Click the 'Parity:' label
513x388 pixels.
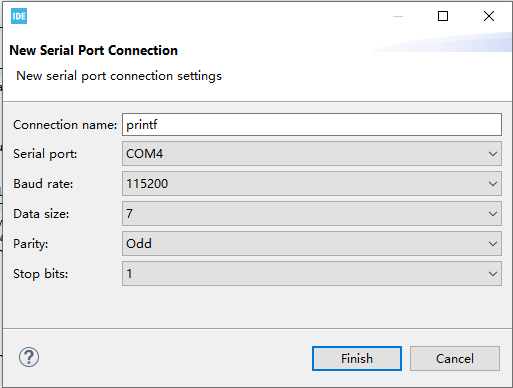31,244
